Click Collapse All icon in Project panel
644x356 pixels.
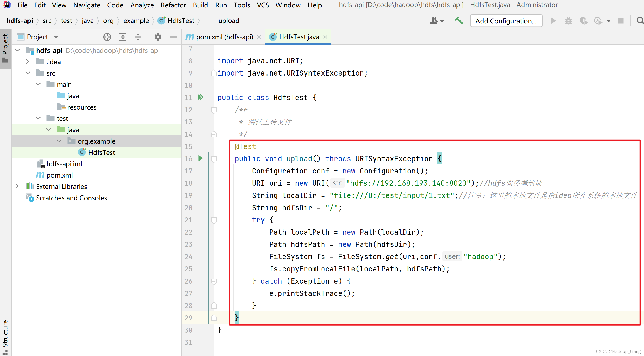(138, 37)
